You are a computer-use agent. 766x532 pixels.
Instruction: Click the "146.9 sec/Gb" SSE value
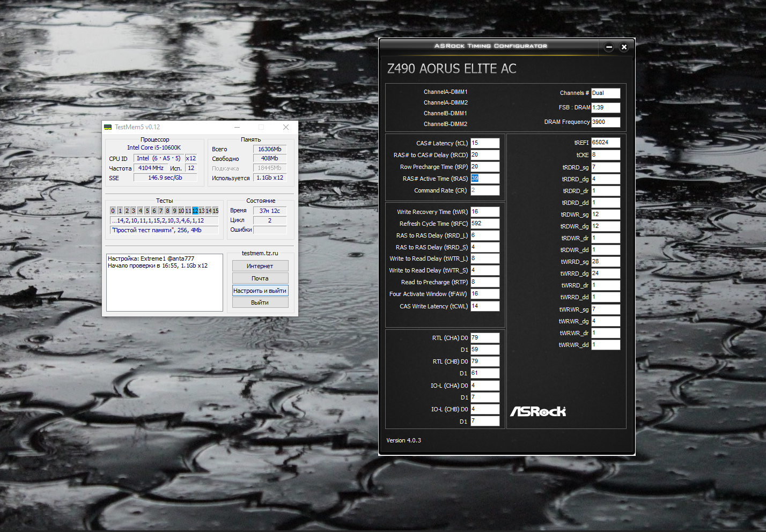coord(165,178)
